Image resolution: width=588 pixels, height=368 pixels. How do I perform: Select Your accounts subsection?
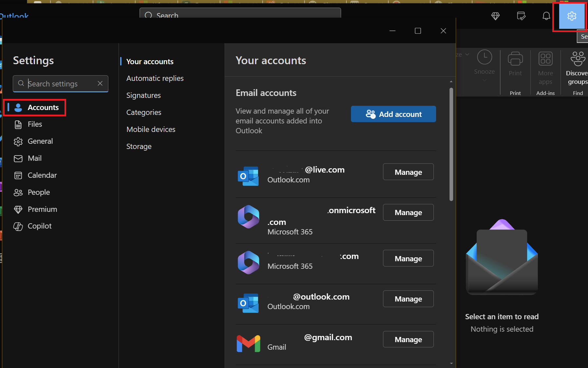[x=150, y=62]
